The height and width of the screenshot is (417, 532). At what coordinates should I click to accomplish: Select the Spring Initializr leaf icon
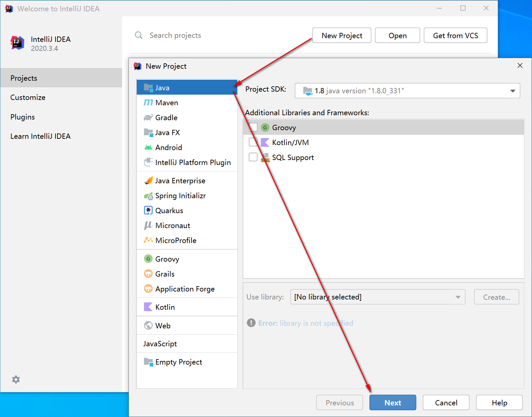point(148,196)
